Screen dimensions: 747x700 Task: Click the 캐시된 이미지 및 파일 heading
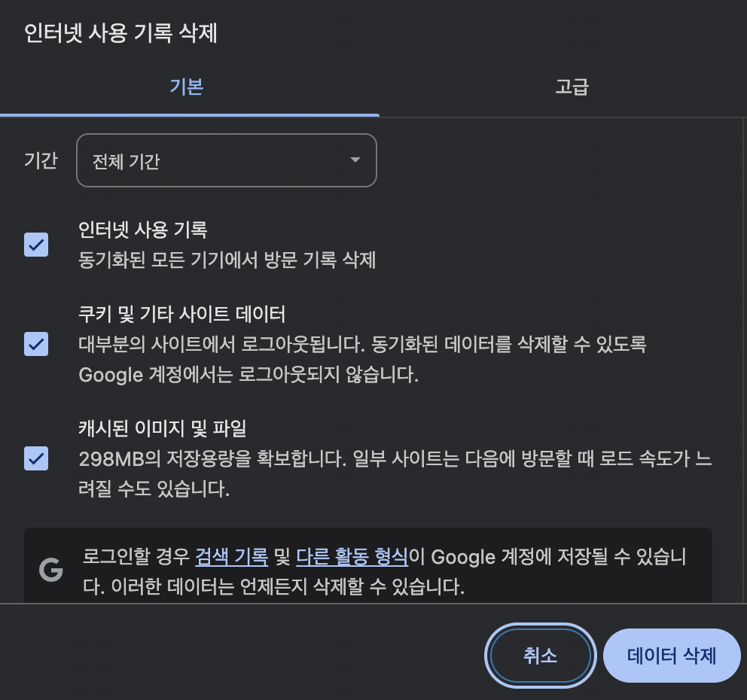163,428
